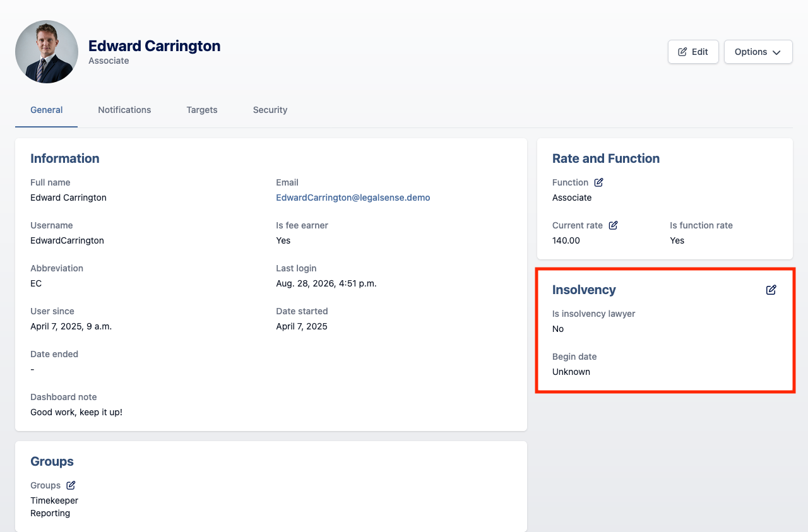808x532 pixels.
Task: Click the Edward Carrington page heading
Action: pyautogui.click(x=155, y=46)
